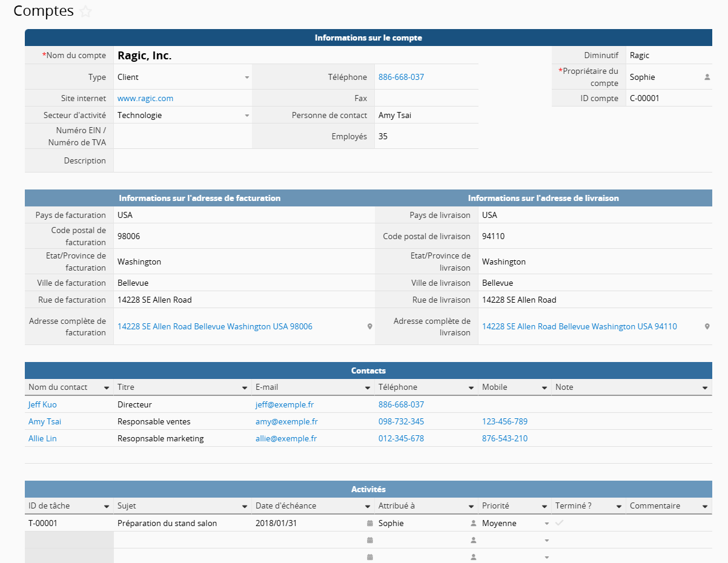Open the Sujet column header menu
Image resolution: width=728 pixels, height=563 pixels.
(245, 506)
